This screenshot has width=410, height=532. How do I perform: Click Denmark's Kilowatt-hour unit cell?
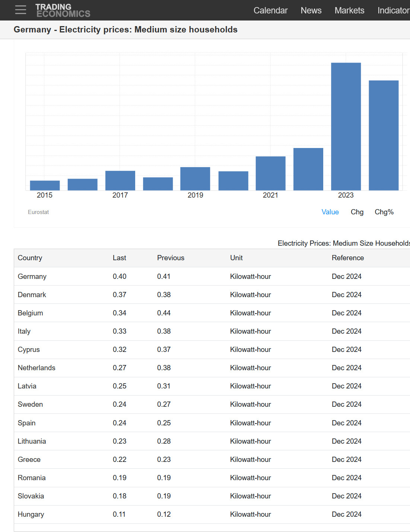[x=251, y=295]
